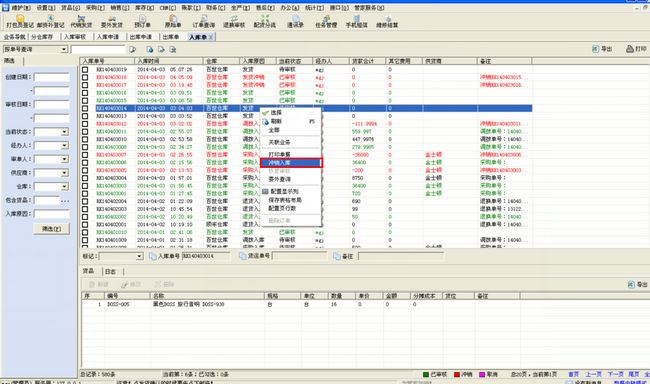Open 配货分流 toolbar icon
Screen dimensions: 650x384
[x=264, y=21]
